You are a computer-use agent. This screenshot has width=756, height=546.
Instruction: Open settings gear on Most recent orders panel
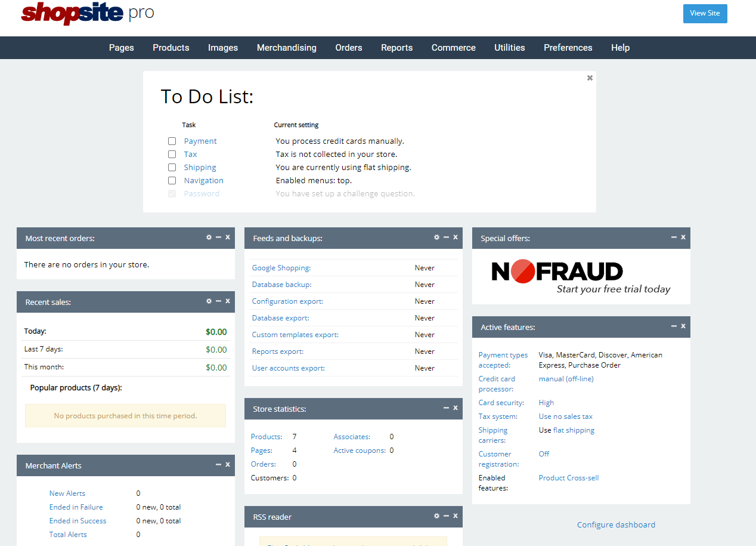[x=209, y=237]
